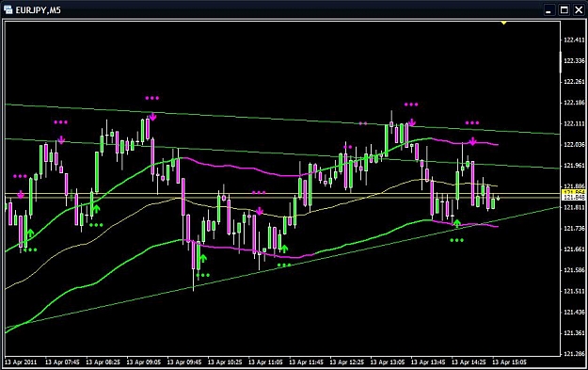Click the 13 Apr 09:45 time label
The image size is (588, 370).
184,362
